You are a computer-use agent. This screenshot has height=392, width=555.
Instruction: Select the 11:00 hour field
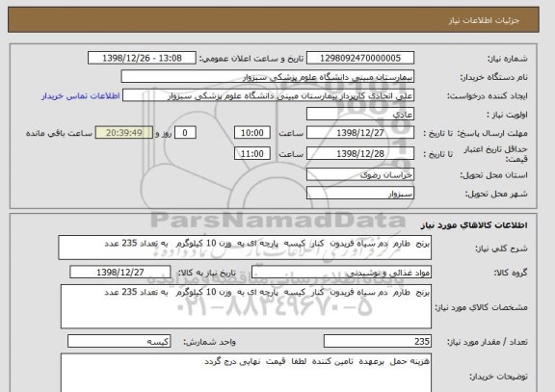pos(252,153)
